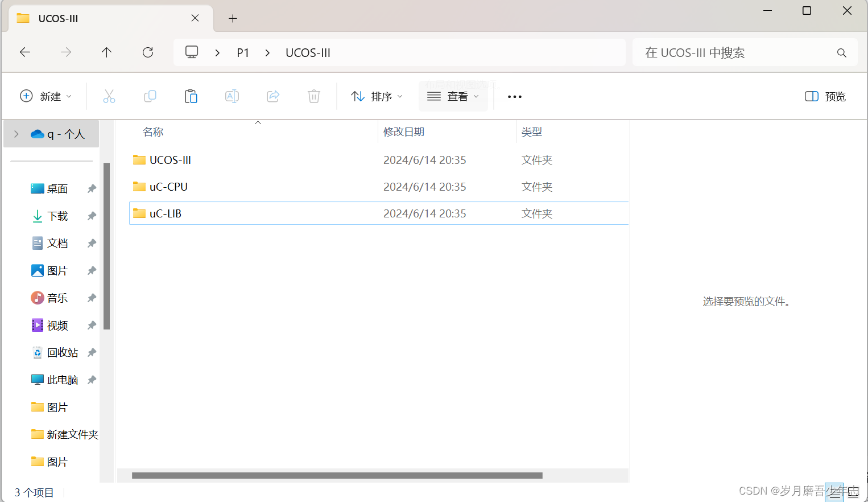Toggle the 预览 preview pane button

click(x=825, y=96)
